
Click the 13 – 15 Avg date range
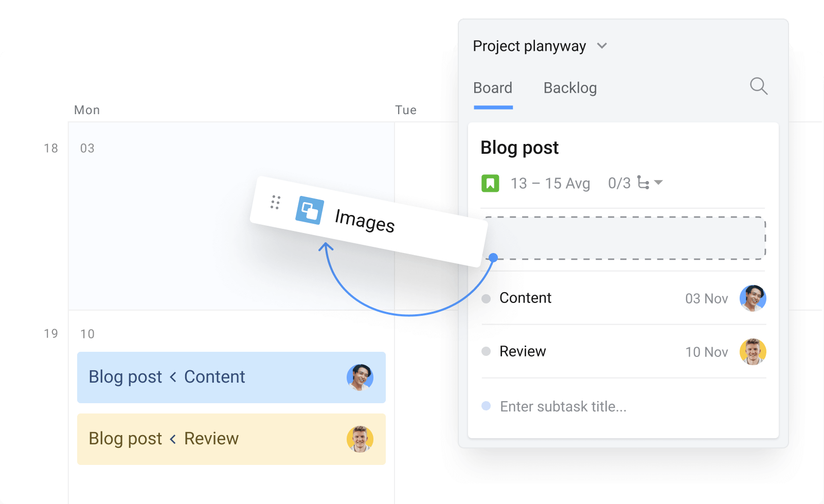point(550,183)
